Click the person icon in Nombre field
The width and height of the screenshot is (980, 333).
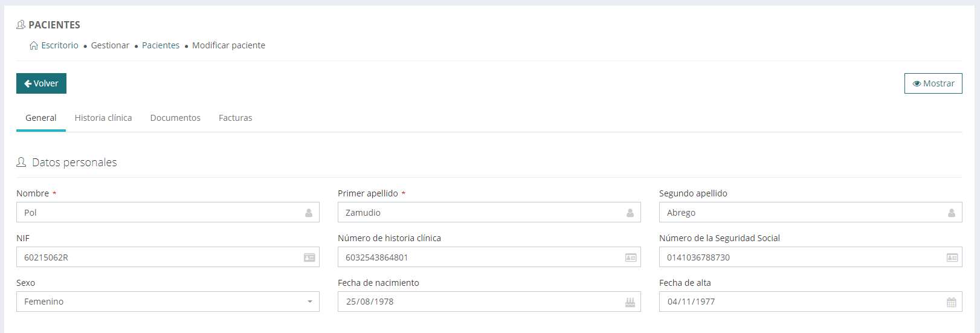309,213
